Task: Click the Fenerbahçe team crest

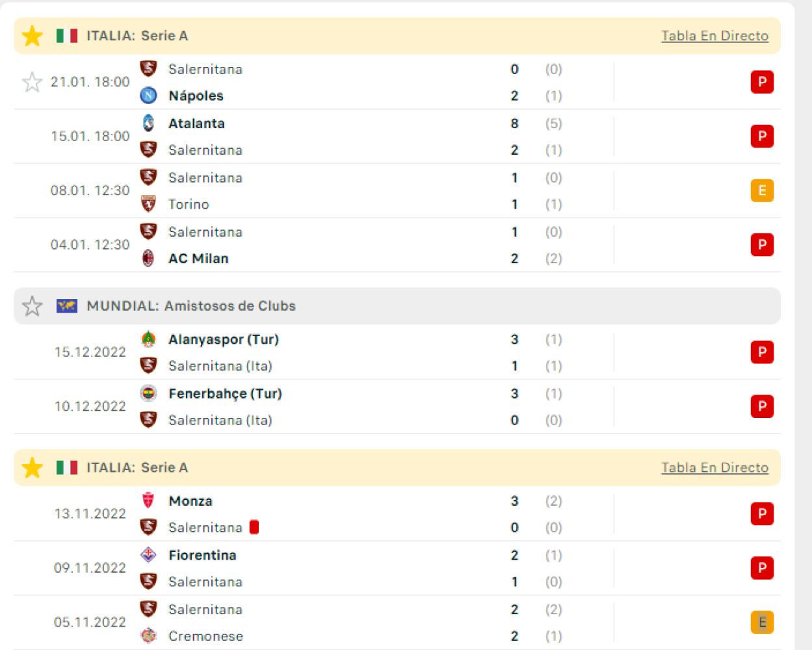Action: [x=148, y=393]
